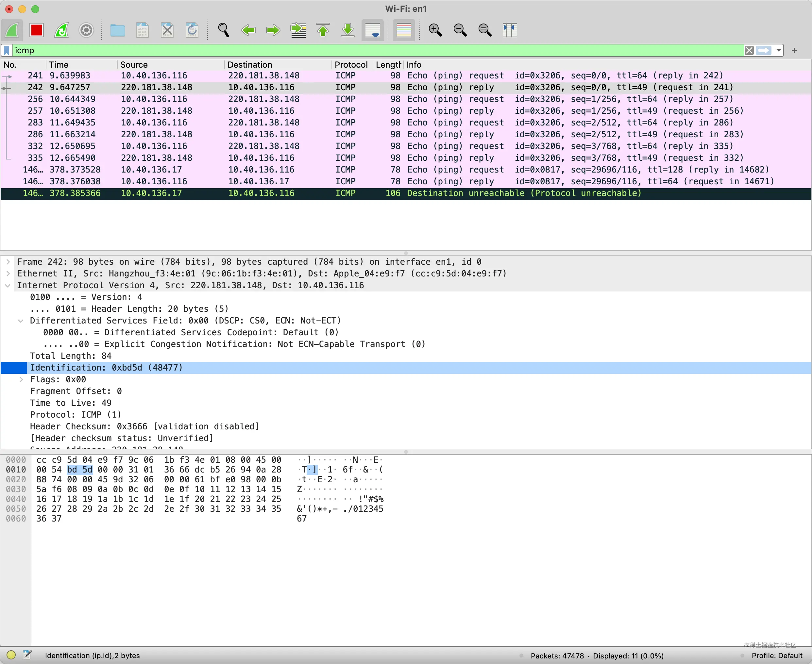
Task: Add a display filter button with plus
Action: coord(794,50)
